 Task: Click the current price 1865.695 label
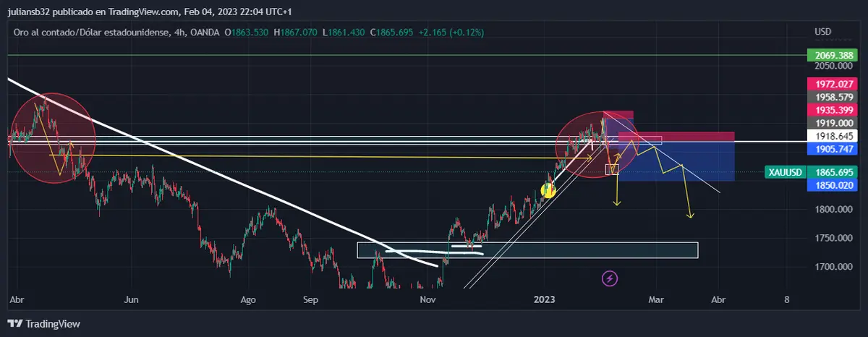coord(830,173)
